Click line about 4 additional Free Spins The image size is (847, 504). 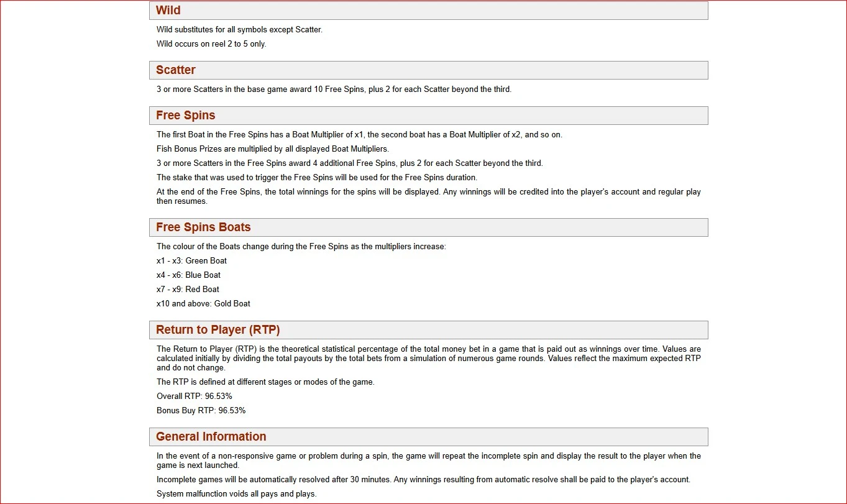click(350, 163)
